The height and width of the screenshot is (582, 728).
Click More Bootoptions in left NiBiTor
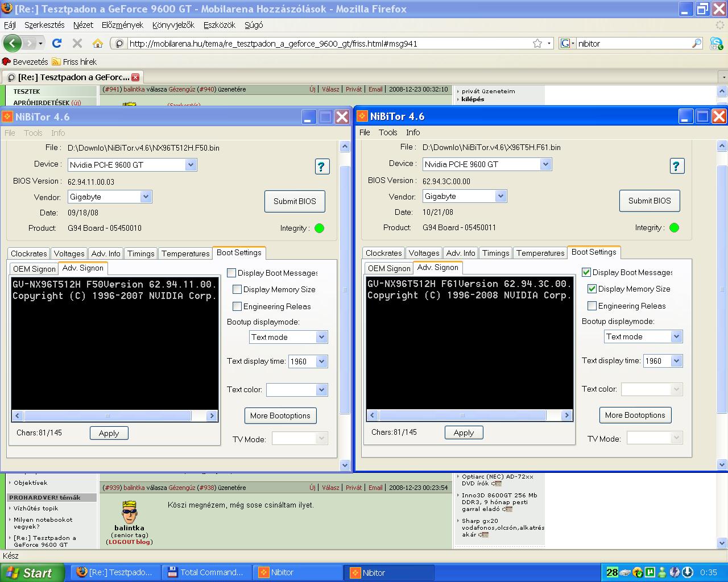pyautogui.click(x=280, y=415)
